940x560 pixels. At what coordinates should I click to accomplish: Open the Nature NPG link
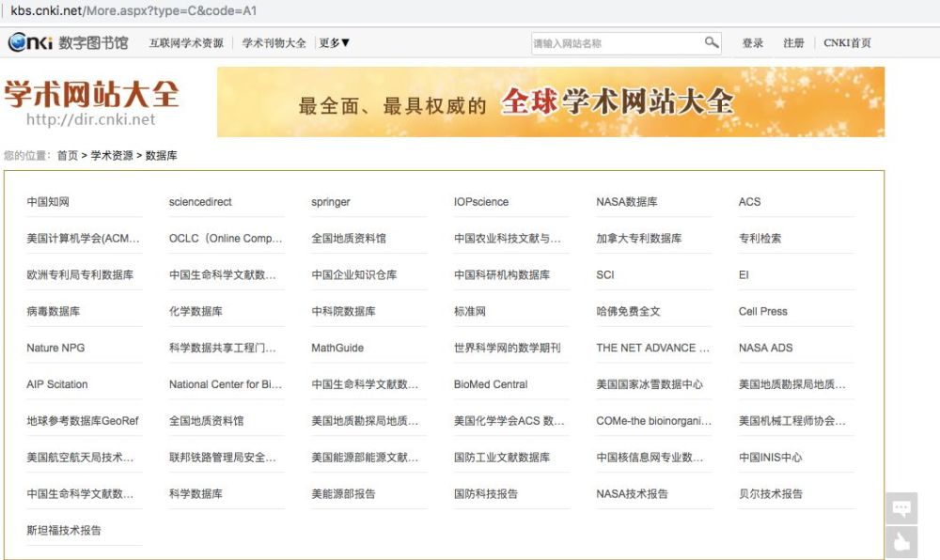point(55,348)
